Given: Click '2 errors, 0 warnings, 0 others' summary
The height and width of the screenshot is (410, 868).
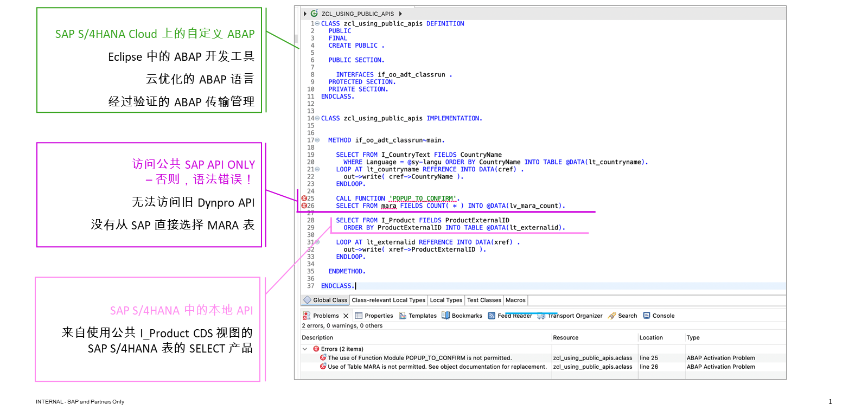Looking at the screenshot, I should pos(342,326).
